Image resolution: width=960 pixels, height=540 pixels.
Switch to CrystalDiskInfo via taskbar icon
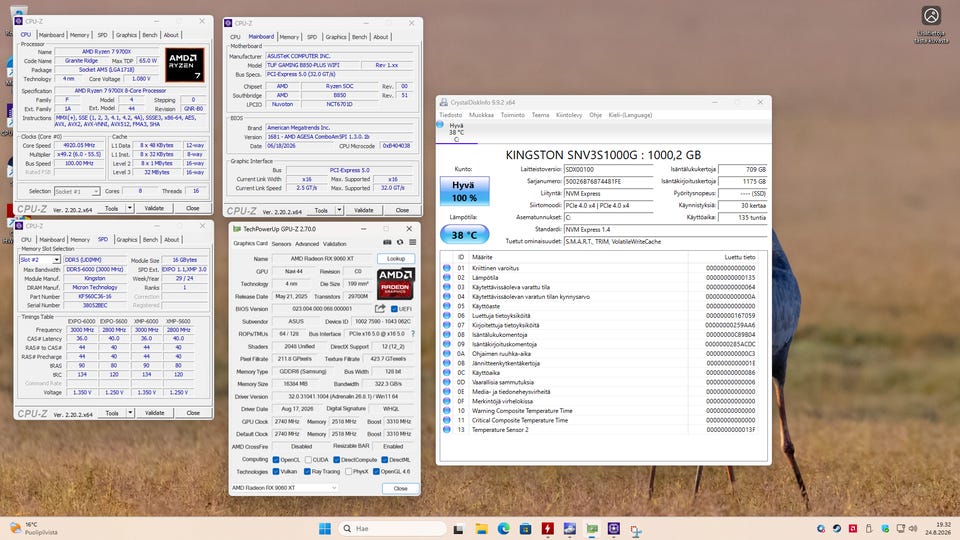point(570,528)
